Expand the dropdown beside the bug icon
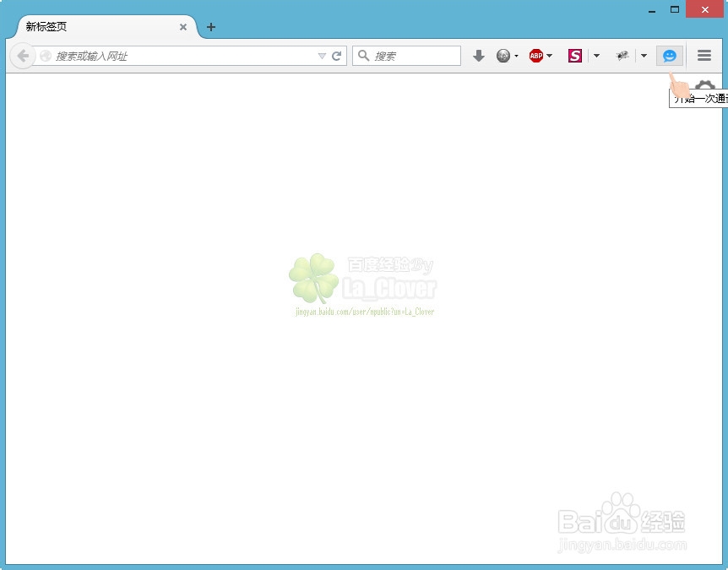Screen dimensions: 728x570 [x=644, y=57]
